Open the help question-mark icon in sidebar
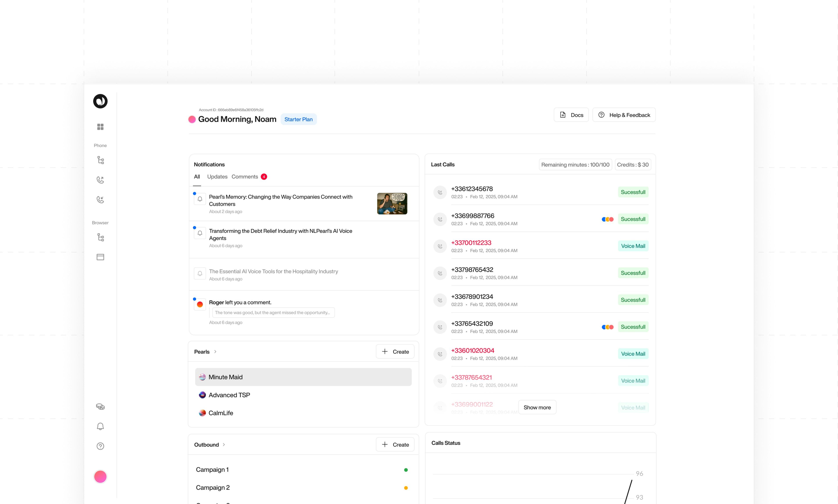The height and width of the screenshot is (504, 838). [100, 446]
